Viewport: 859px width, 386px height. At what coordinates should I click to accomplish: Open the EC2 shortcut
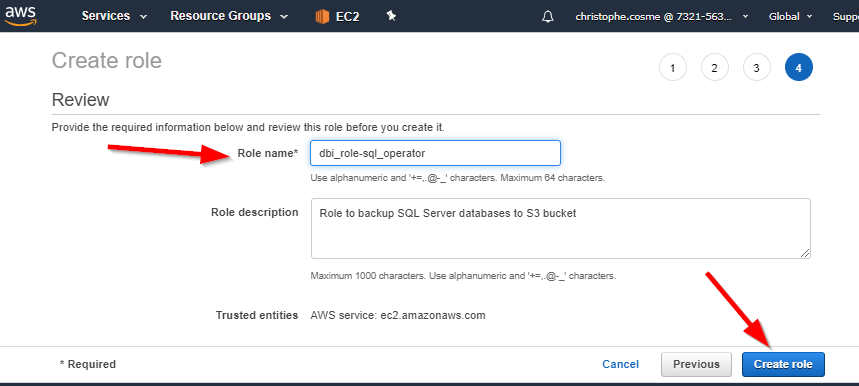(x=337, y=16)
